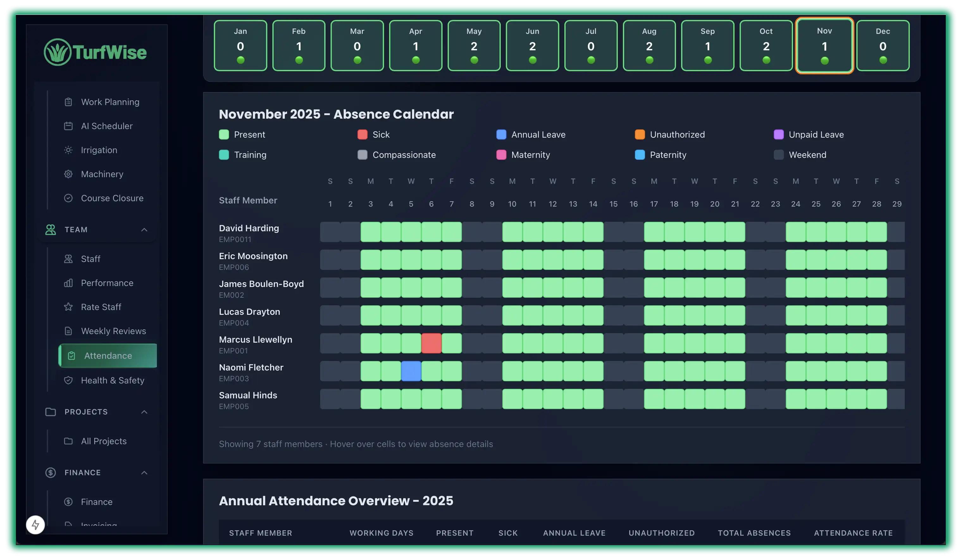This screenshot has width=962, height=560.
Task: Open All Projects
Action: 103,441
